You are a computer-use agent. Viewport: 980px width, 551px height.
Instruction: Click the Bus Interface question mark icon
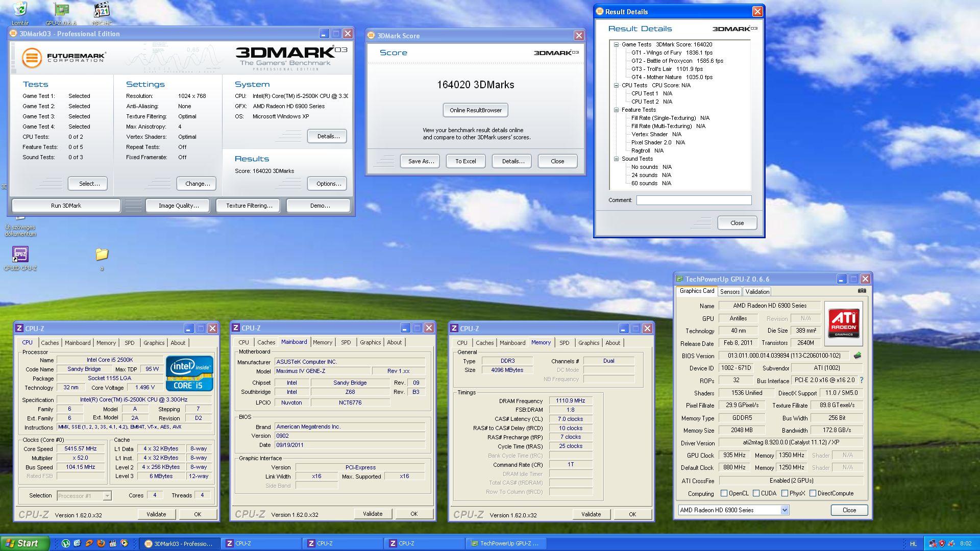pyautogui.click(x=862, y=380)
